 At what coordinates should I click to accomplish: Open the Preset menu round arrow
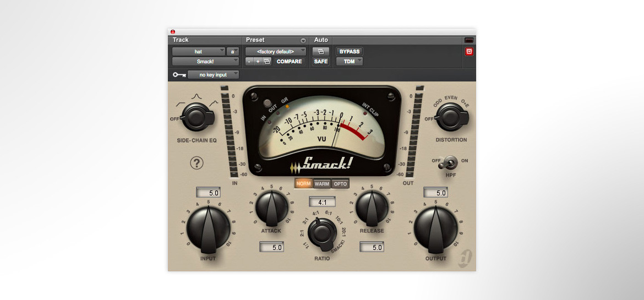(303, 40)
